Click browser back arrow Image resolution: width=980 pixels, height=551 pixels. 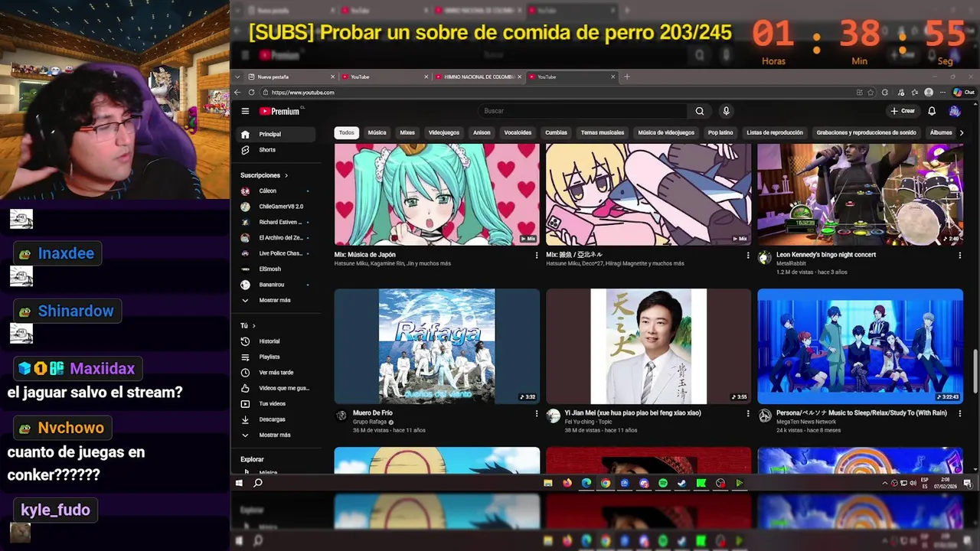click(x=237, y=93)
